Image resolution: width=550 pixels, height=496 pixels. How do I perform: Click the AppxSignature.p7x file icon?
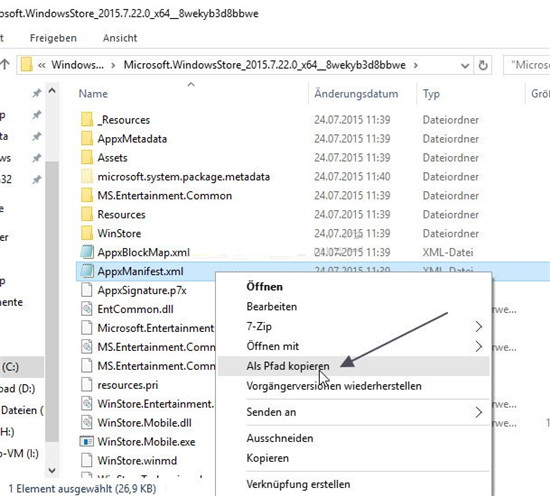pos(87,290)
